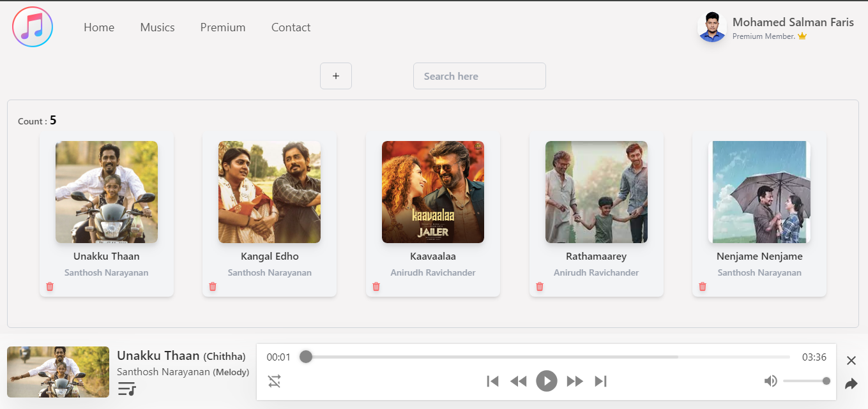Click the Rathamaarey song title
868x409 pixels.
tap(597, 257)
